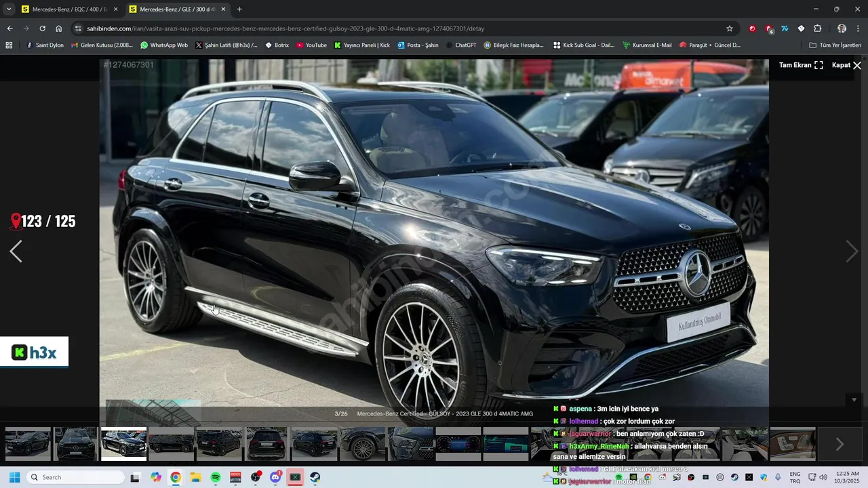Open Gelen Kutusu Gmail bookmark

coord(102,45)
